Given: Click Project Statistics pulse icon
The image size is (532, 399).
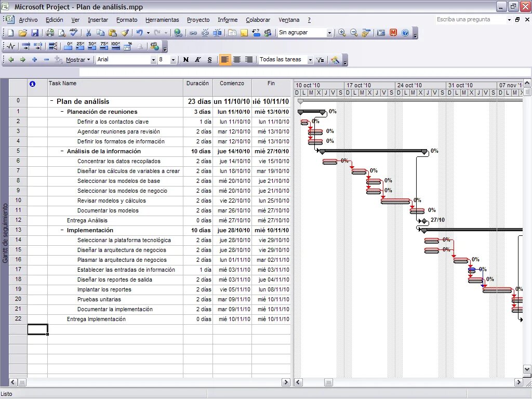Looking at the screenshot, I should click(x=11, y=46).
